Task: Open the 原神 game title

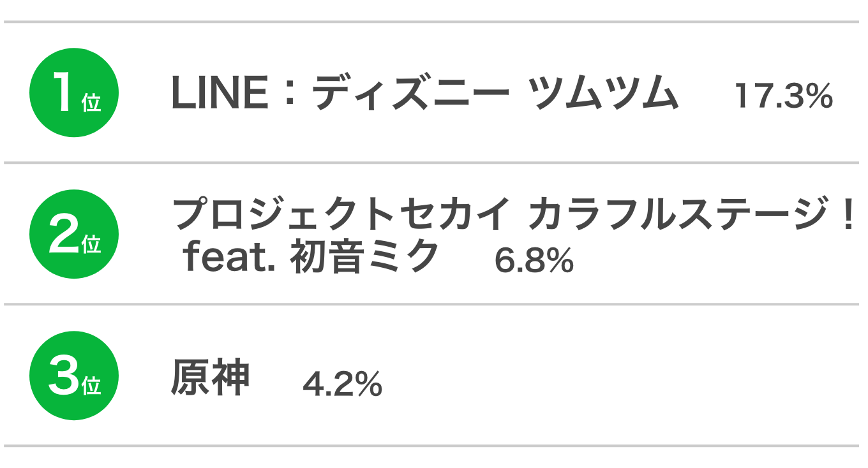Action: (x=210, y=378)
